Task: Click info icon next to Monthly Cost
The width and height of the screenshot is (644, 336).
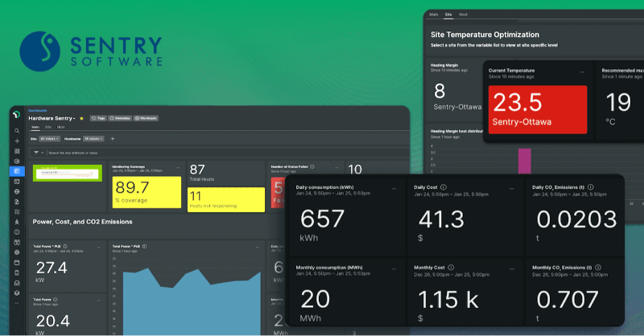Action: click(451, 268)
